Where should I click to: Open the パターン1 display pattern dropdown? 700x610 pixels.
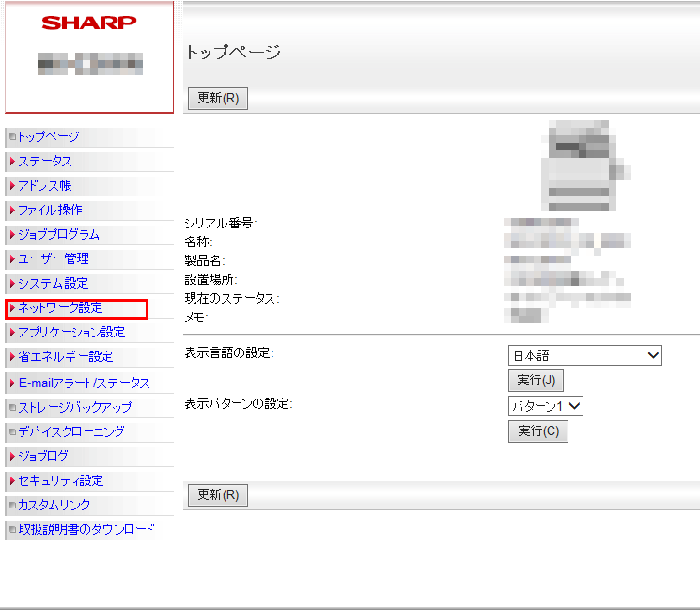click(x=546, y=406)
